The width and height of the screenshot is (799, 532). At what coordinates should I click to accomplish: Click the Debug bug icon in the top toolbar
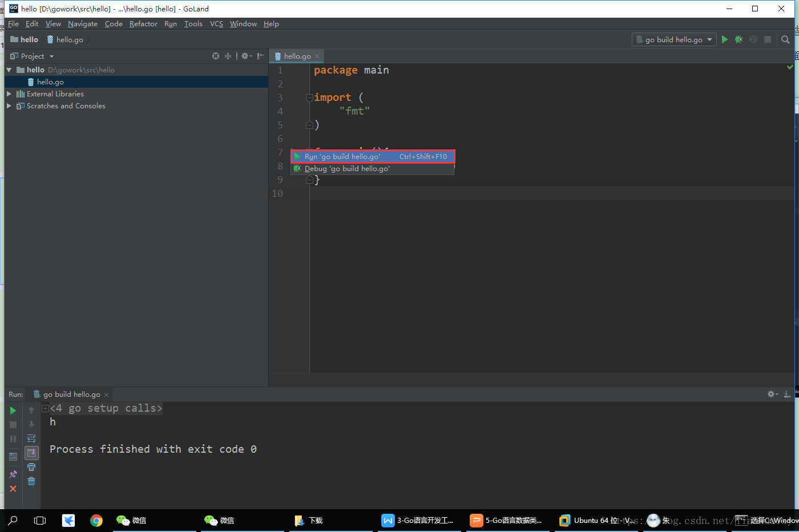tap(739, 39)
